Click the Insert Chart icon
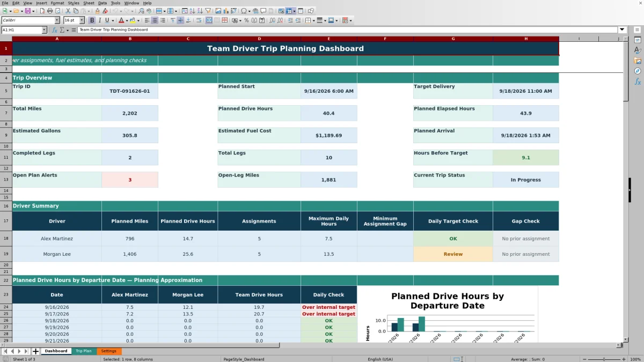 point(225,11)
